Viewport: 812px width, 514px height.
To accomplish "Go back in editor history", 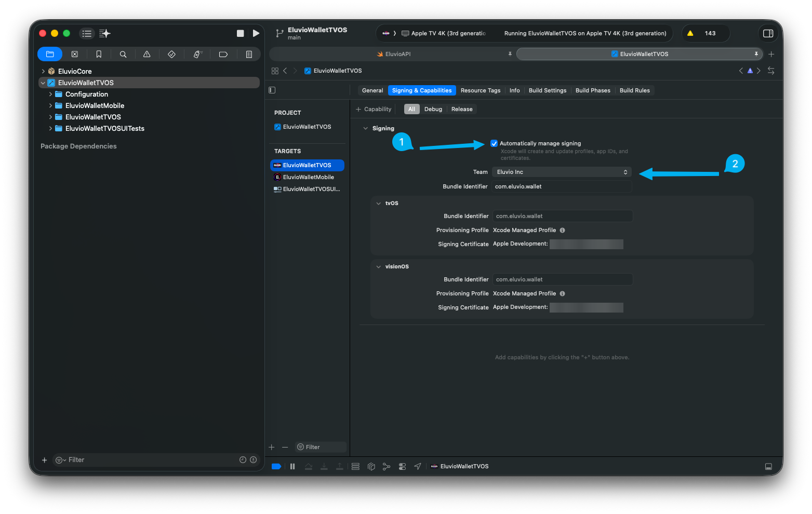I will (x=285, y=71).
